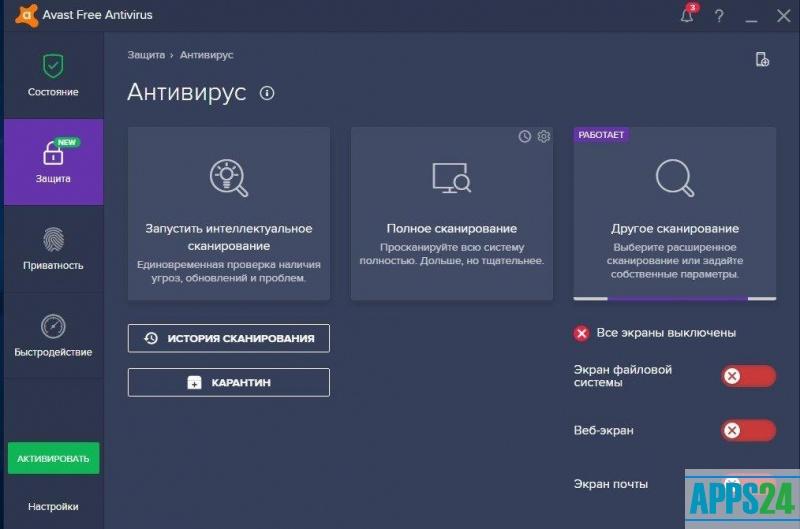This screenshot has height=529, width=800.
Task: Click the Запустить интеллектуальное сканирование title
Action: pyautogui.click(x=229, y=237)
